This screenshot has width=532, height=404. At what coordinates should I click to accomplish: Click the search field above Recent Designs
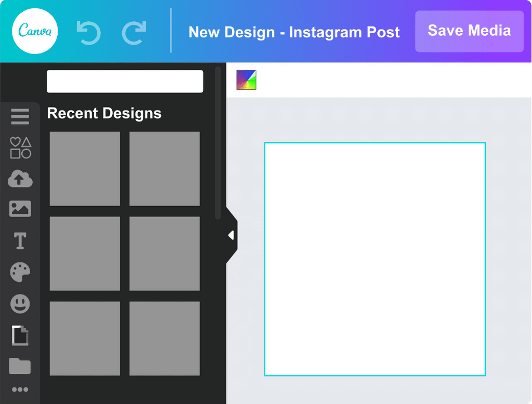125,82
